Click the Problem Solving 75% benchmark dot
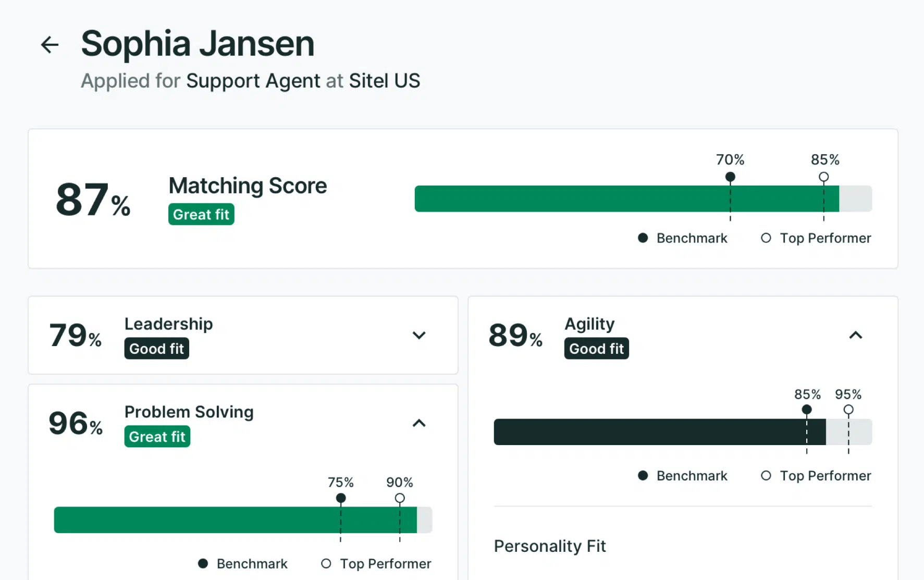This screenshot has height=580, width=924. click(341, 498)
